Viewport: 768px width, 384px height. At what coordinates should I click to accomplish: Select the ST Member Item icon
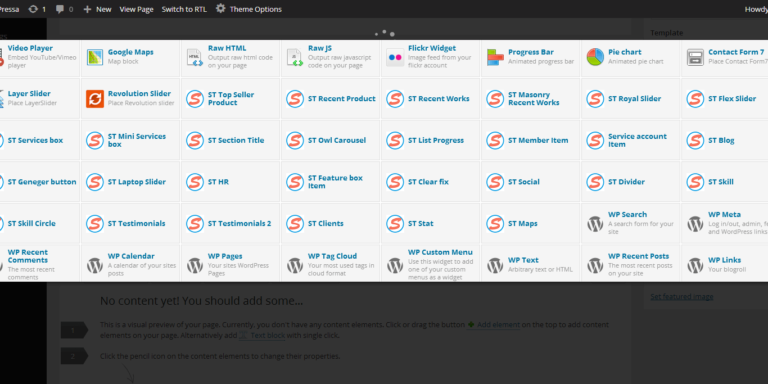(x=495, y=140)
